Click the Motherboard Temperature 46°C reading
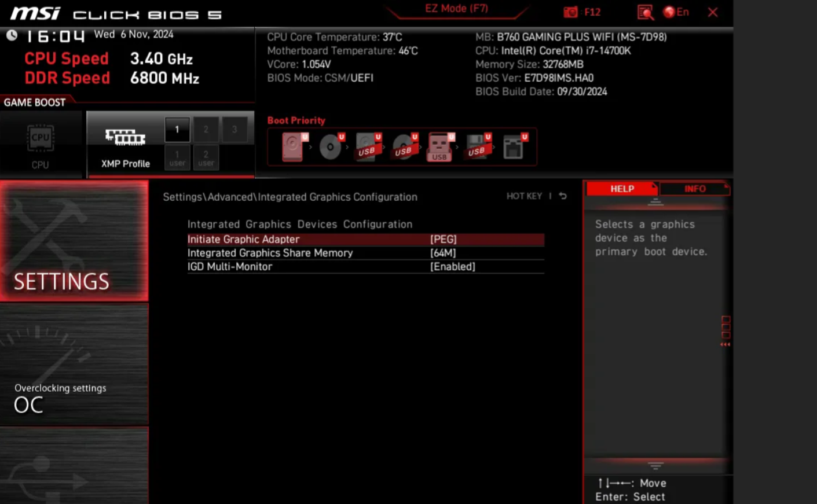The image size is (817, 504). [x=342, y=51]
